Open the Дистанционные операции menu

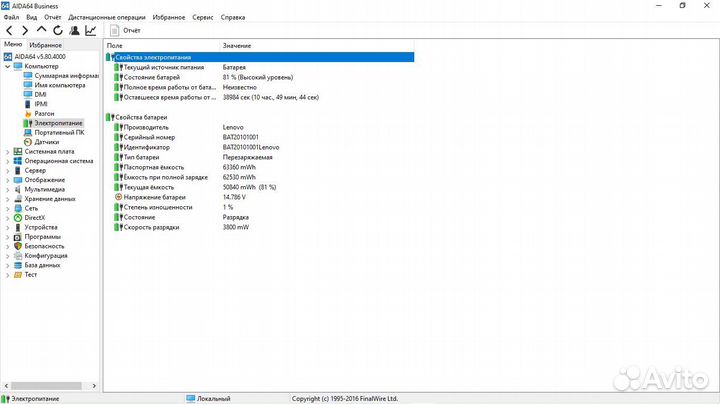[x=107, y=17]
